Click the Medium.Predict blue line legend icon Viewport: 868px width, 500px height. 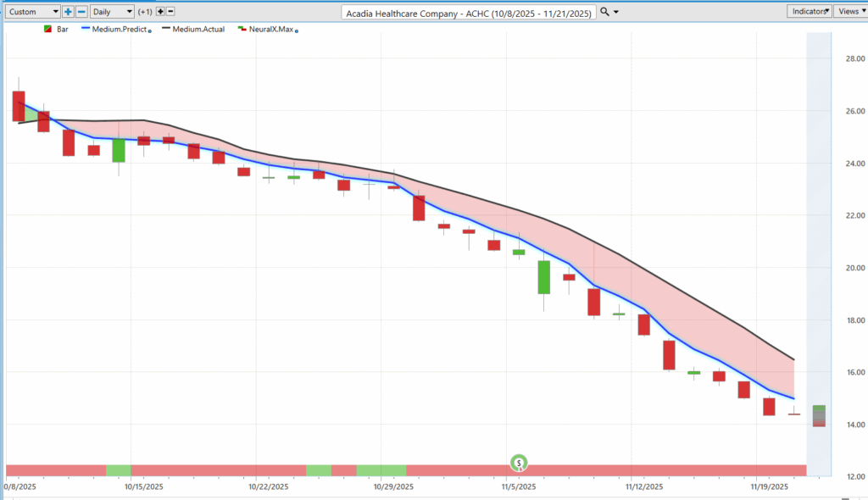[86, 28]
